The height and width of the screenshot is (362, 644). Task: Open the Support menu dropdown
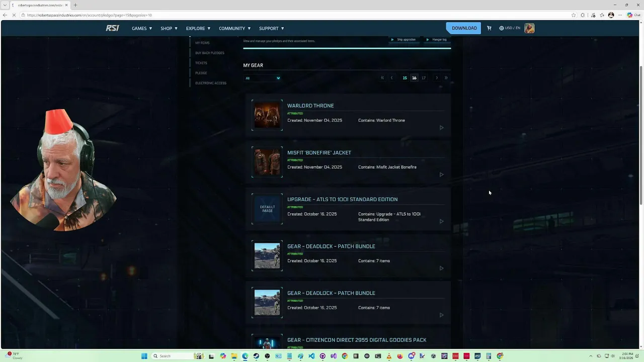coord(272,28)
